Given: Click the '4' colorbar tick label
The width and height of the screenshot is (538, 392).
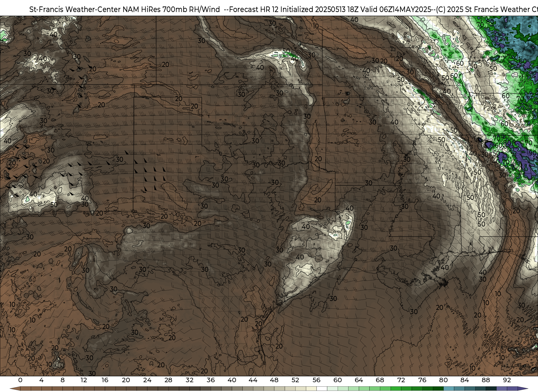Looking at the screenshot, I should click(41, 380).
